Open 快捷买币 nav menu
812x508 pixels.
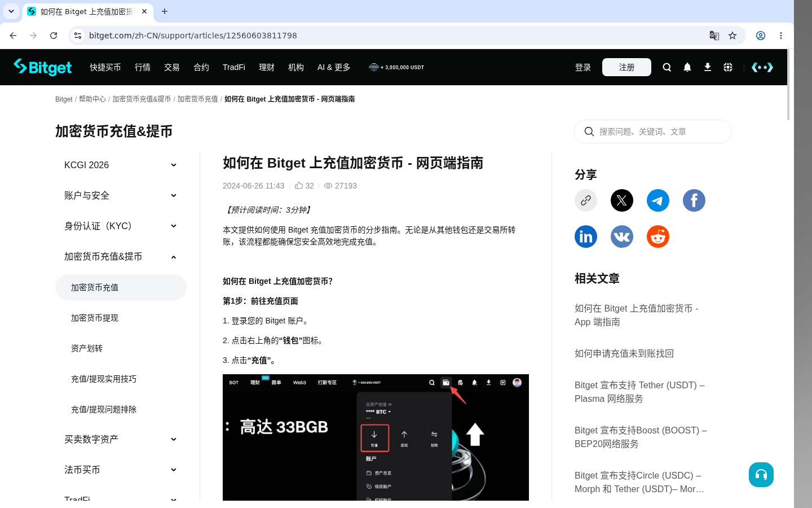coord(105,67)
